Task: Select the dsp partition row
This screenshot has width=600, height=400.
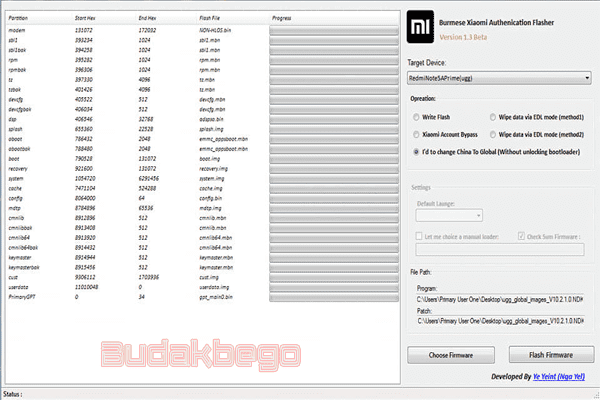Action: 203,119
